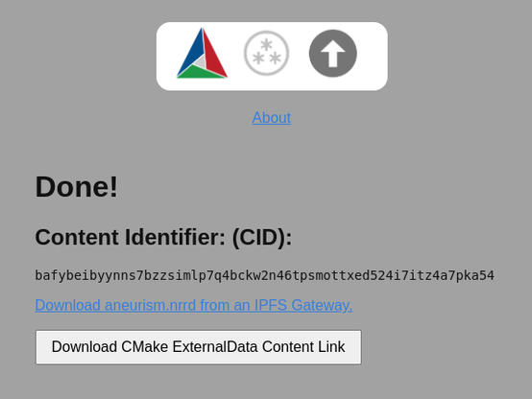
Task: Select the CID hash string text
Action: coord(265,275)
